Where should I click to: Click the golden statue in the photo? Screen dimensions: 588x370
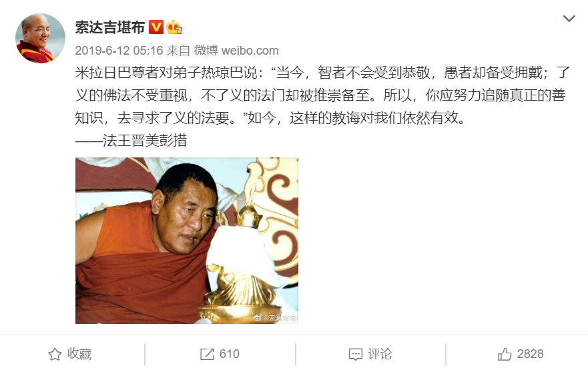pos(242,262)
